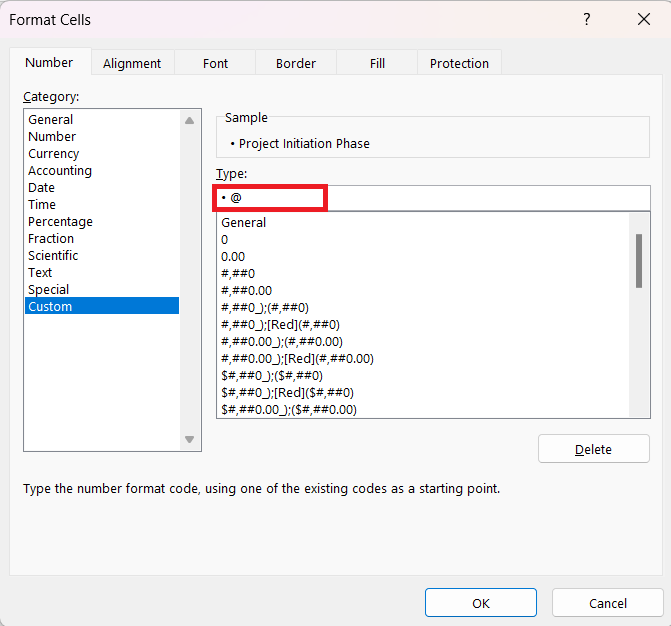Screen dimensions: 671x626
Task: Switch to the Number tab
Action: 49,62
